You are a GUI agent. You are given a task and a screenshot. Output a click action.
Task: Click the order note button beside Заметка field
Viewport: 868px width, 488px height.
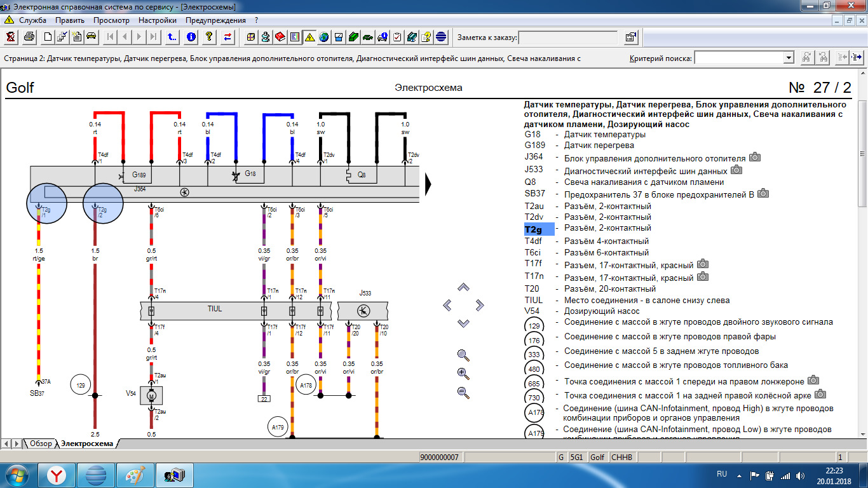[x=630, y=37]
